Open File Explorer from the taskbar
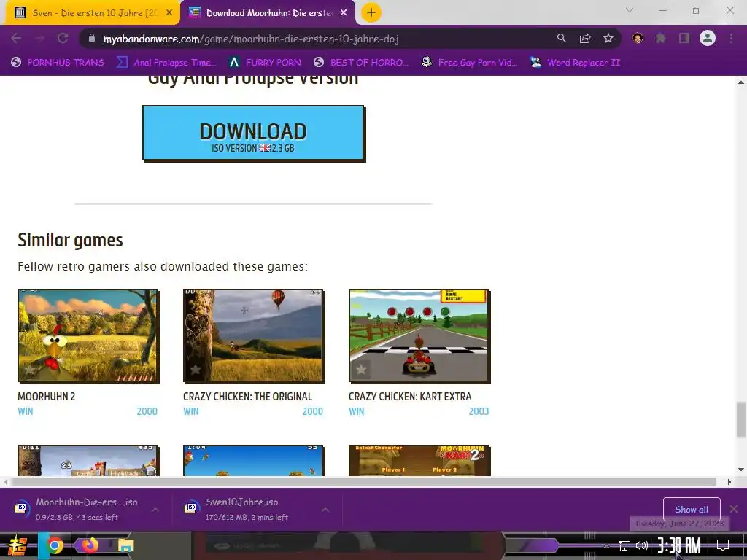Viewport: 747px width, 560px height. tap(126, 545)
